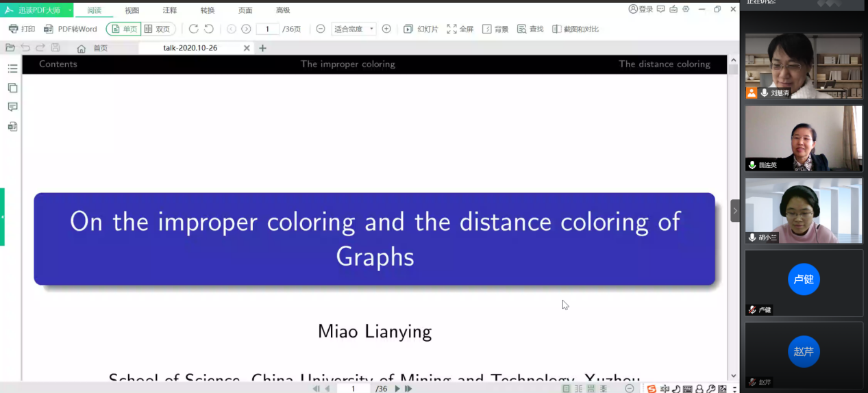Select the 转换 convert tab
This screenshot has width=868, height=393.
pos(207,10)
